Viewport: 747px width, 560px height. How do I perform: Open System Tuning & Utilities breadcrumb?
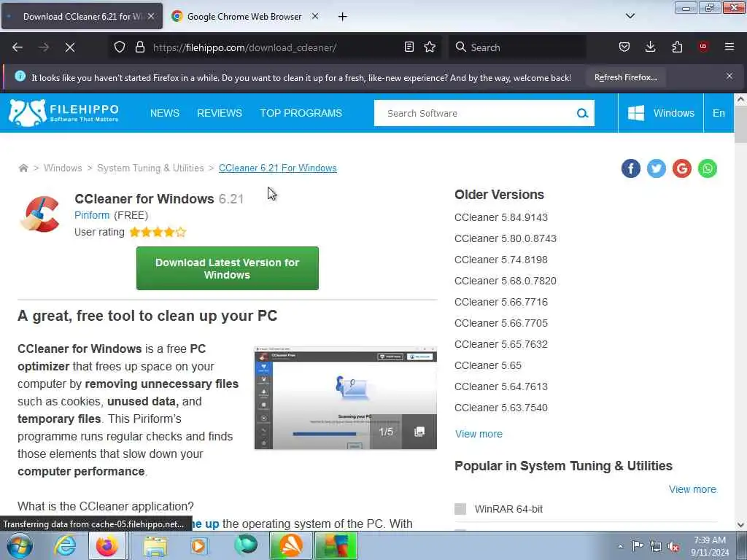coord(150,168)
